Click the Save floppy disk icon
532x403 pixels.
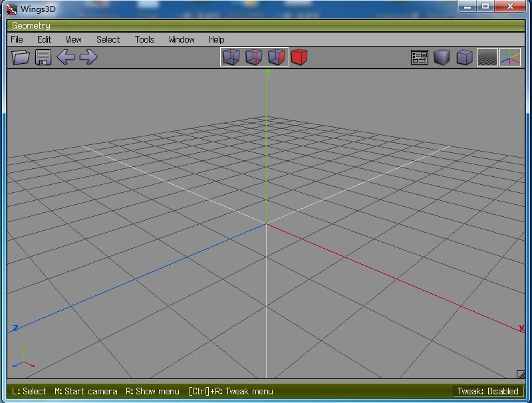coord(43,57)
